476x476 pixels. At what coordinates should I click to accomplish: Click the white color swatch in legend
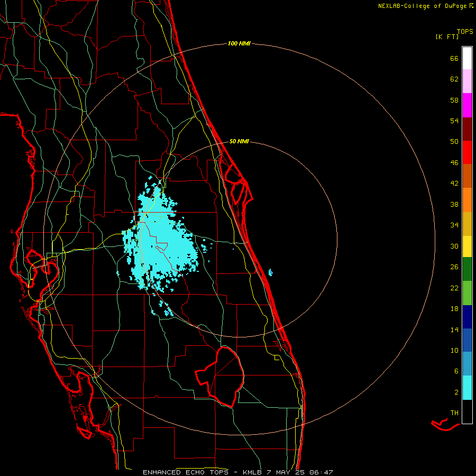467,58
